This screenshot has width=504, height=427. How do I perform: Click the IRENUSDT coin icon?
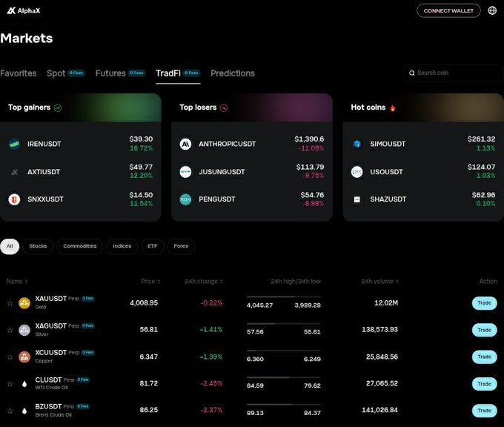tap(14, 144)
